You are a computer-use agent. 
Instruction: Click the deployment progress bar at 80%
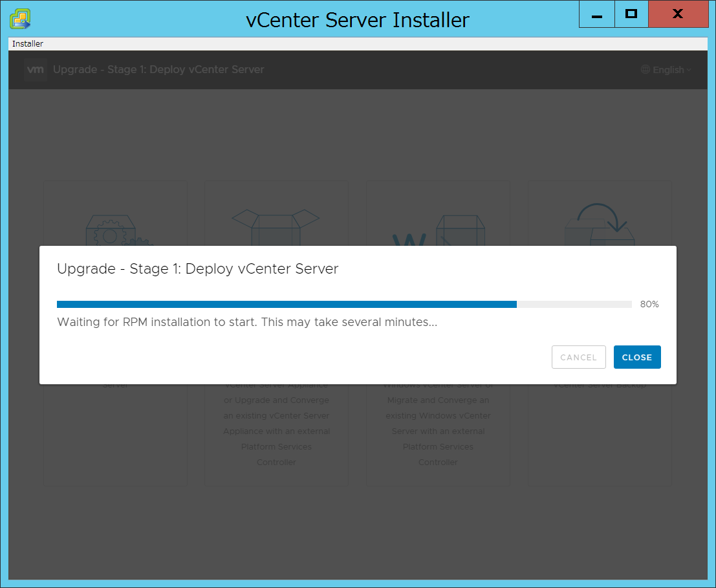[x=344, y=305]
